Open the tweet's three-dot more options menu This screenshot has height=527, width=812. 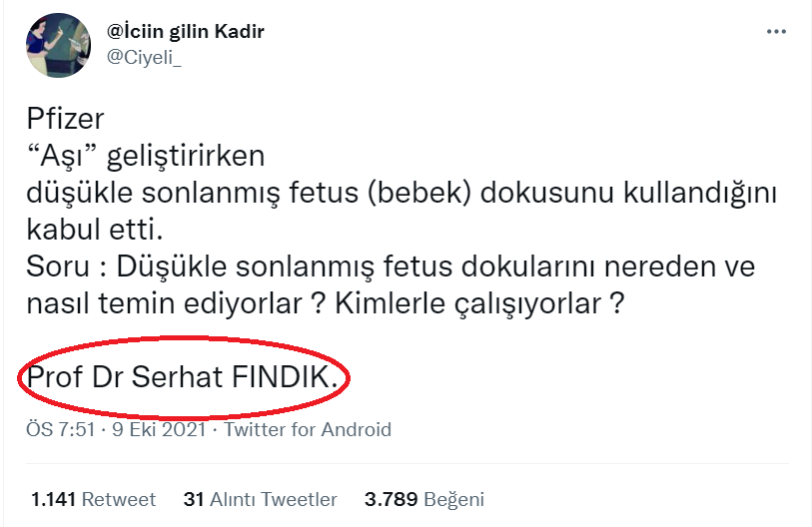(776, 32)
